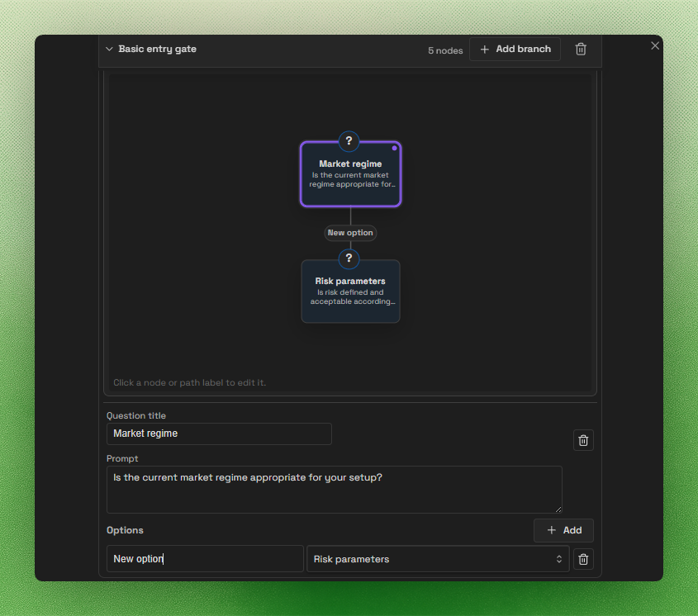The width and height of the screenshot is (698, 616).
Task: Add a new option with the Add button
Action: pyautogui.click(x=563, y=530)
